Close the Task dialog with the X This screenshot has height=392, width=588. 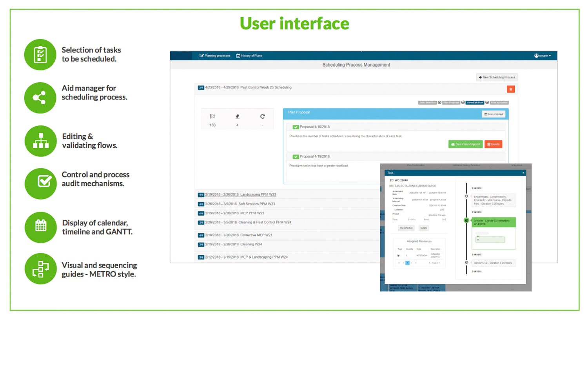tap(523, 173)
